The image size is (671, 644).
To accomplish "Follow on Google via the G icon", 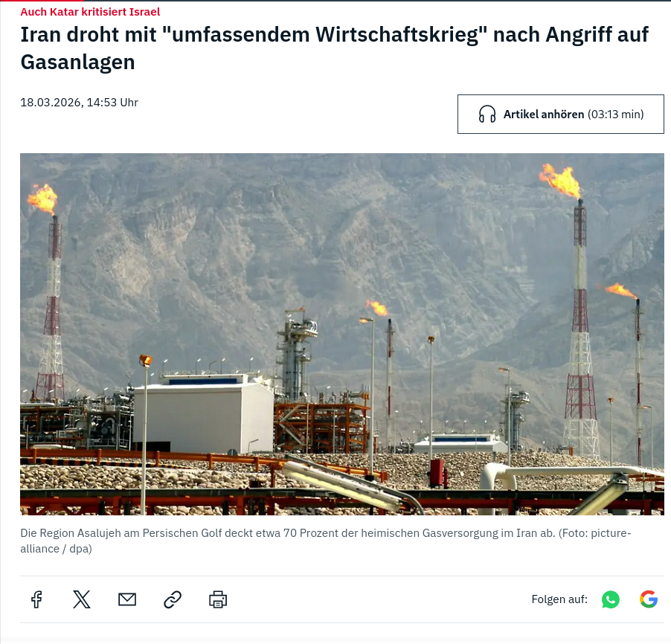I will coord(649,599).
